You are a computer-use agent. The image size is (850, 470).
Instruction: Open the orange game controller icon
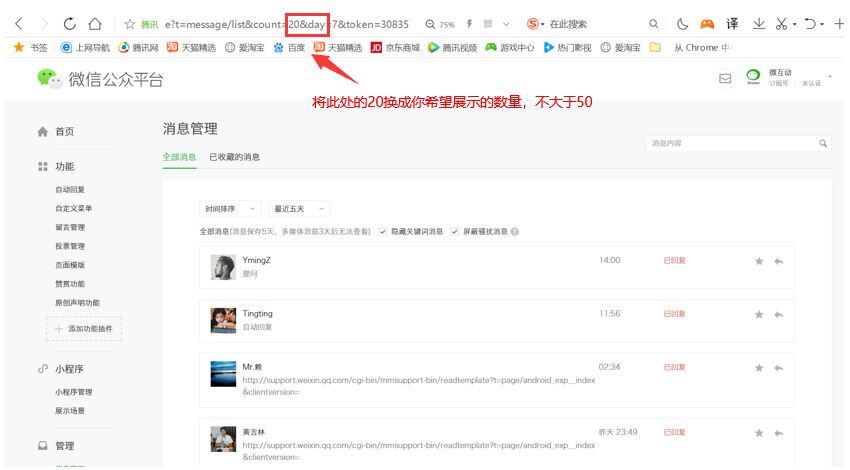707,24
